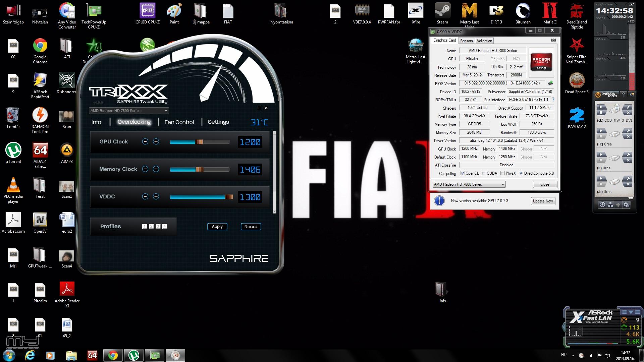Open Google Chrome desktop shortcut
This screenshot has height=362, width=644.
coord(40,51)
